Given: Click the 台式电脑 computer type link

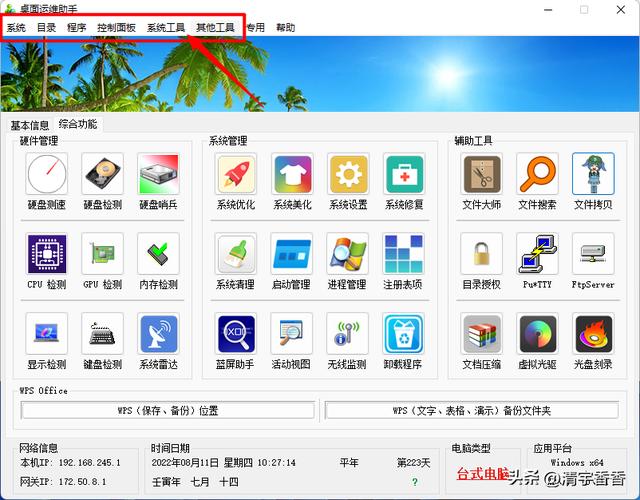Looking at the screenshot, I should (x=483, y=473).
